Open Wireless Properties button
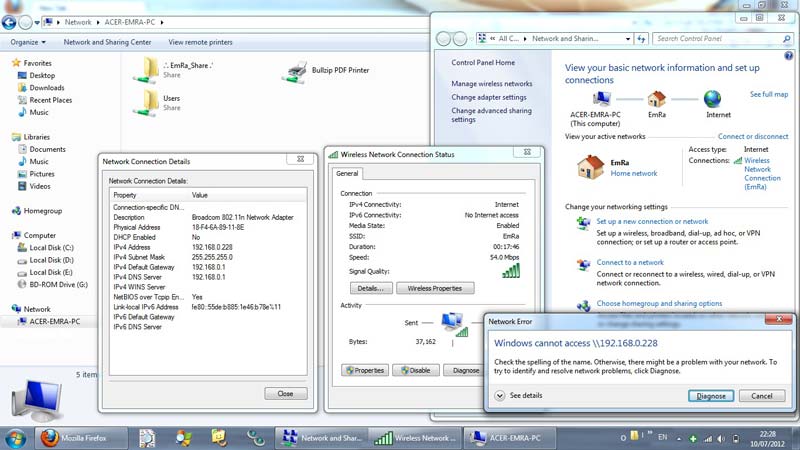The image size is (800, 450). (x=435, y=288)
